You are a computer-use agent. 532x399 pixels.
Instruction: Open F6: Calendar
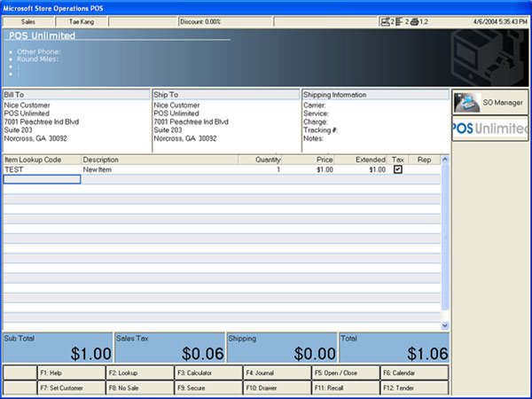[414, 373]
